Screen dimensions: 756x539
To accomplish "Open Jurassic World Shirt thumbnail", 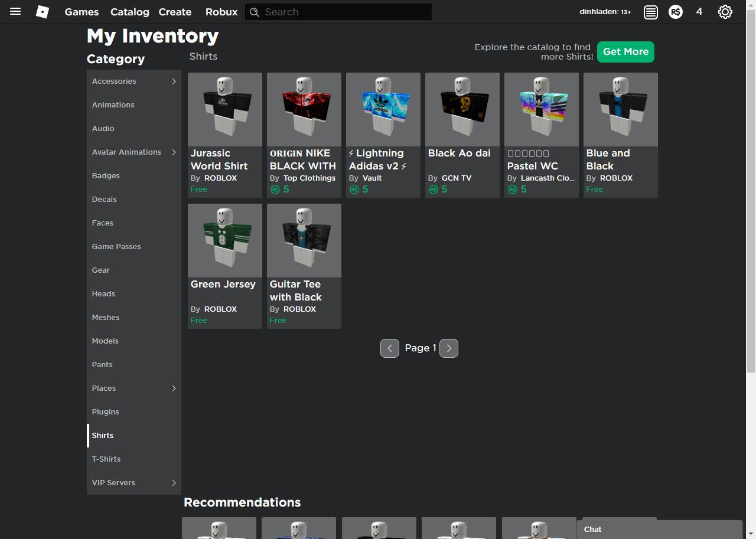I will 225,109.
